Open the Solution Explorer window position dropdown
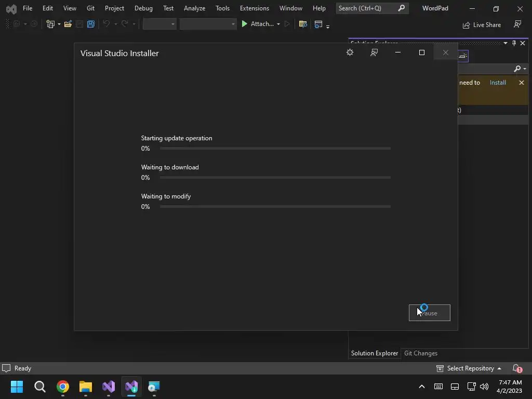This screenshot has width=532, height=399. (x=506, y=43)
